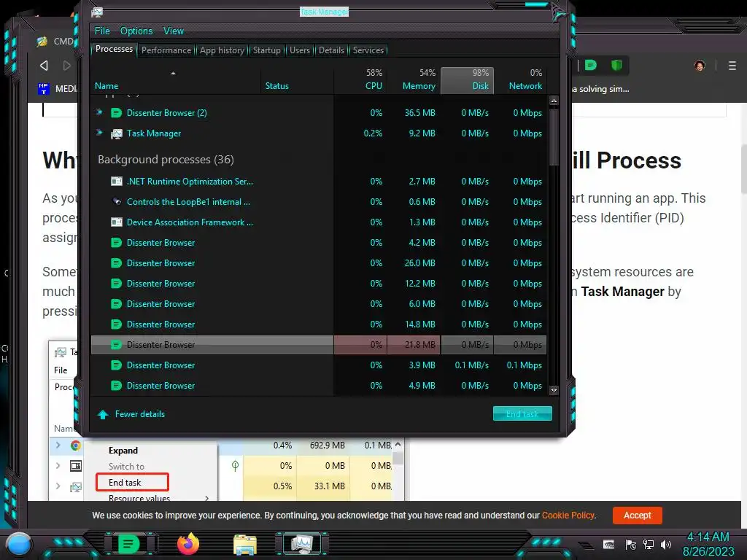747x560 pixels.
Task: Select the .NET Runtime Optimization Ser... row
Action: pos(318,182)
